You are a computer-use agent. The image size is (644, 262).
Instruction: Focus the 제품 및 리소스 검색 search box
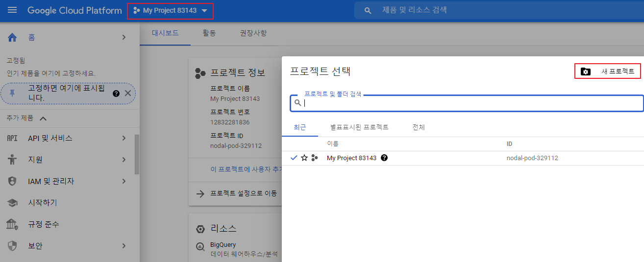click(x=499, y=10)
